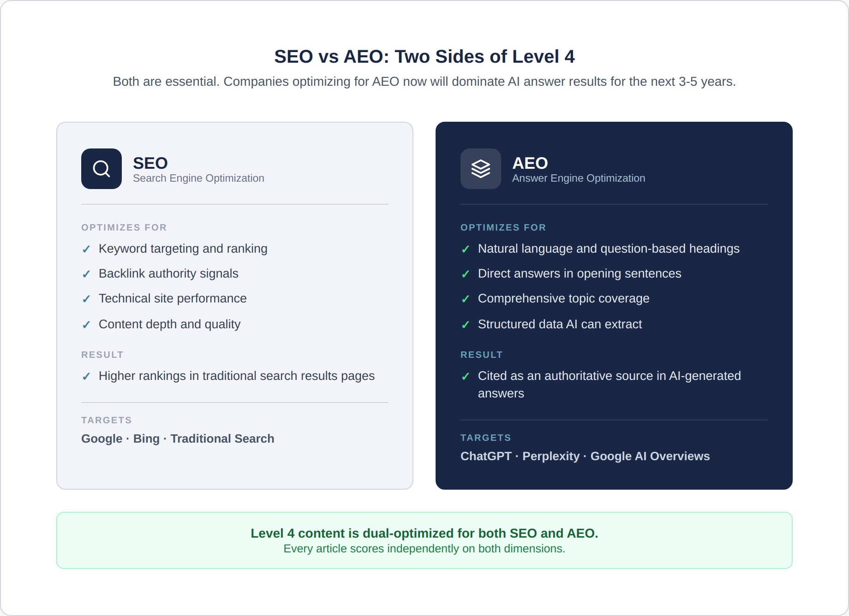This screenshot has width=849, height=616.
Task: Click the checkmark next to Backlink authority signals
Action: pos(86,274)
